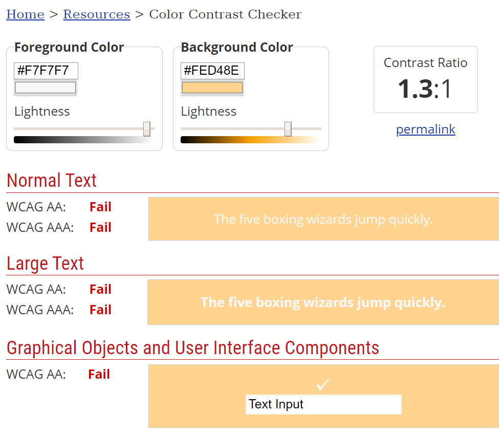
Task: Click the Large Text bold sample sentence
Action: (323, 302)
